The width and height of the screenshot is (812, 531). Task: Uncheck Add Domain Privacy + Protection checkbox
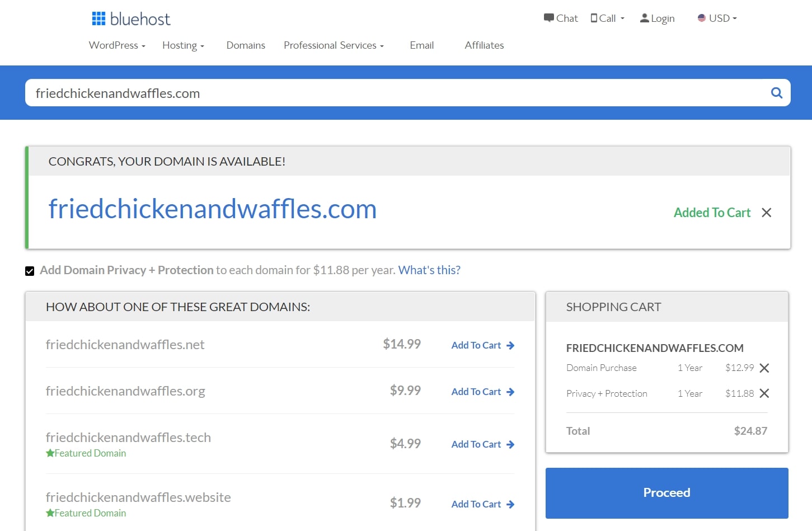[x=30, y=271]
